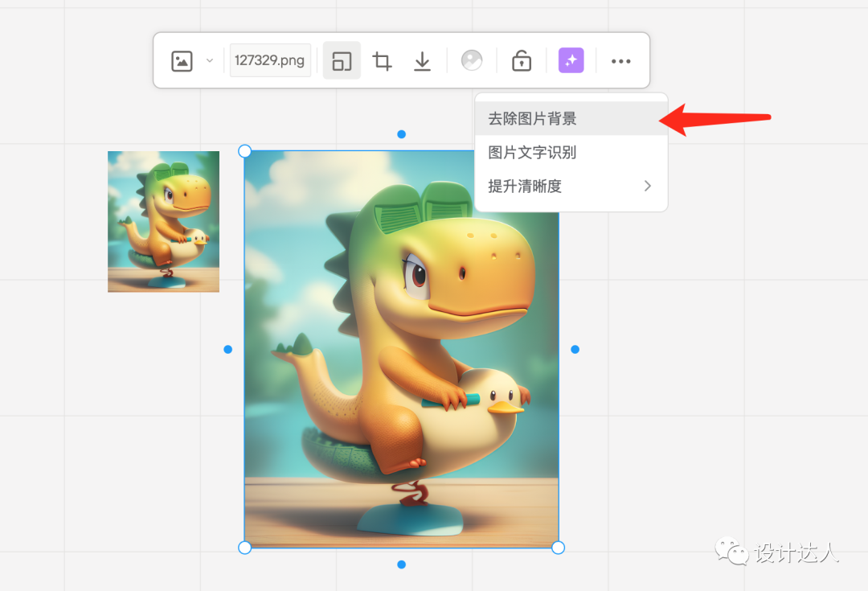Viewport: 868px width, 591px height.
Task: Open the round image mask/style icon
Action: click(472, 61)
